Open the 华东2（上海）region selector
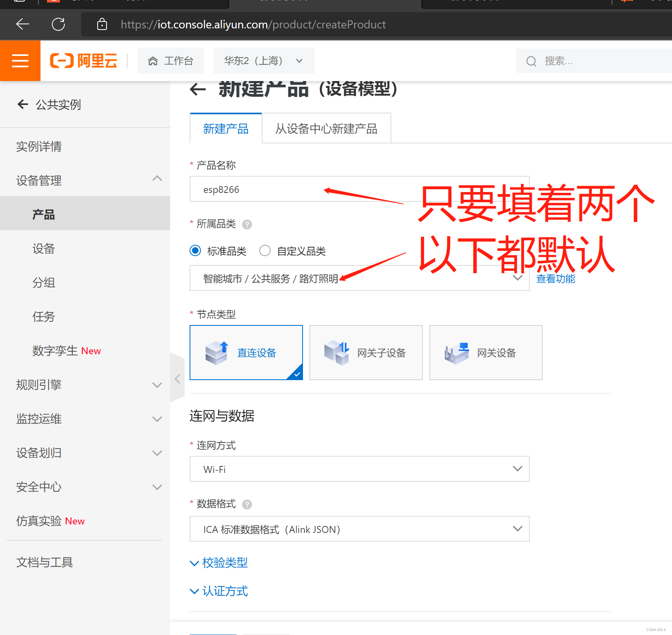Viewport: 672px width, 635px height. 264,60
